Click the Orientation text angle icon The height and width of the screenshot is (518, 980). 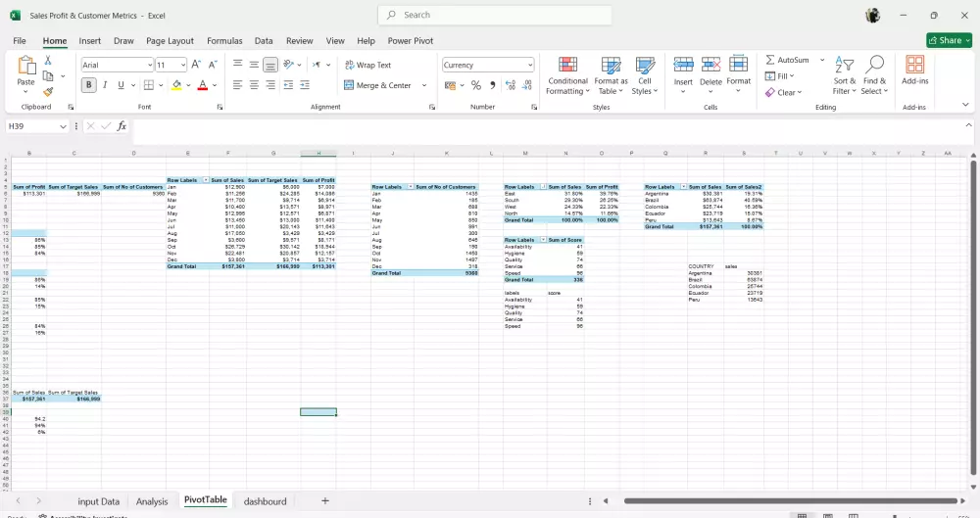point(288,65)
